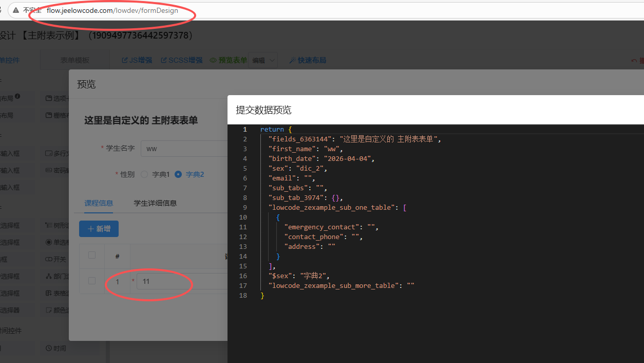
Task: Switch to the 课程信息 tab
Action: coord(99,203)
